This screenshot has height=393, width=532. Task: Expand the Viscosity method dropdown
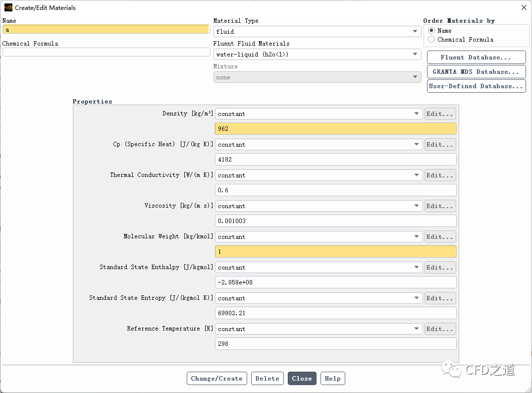[x=319, y=206]
